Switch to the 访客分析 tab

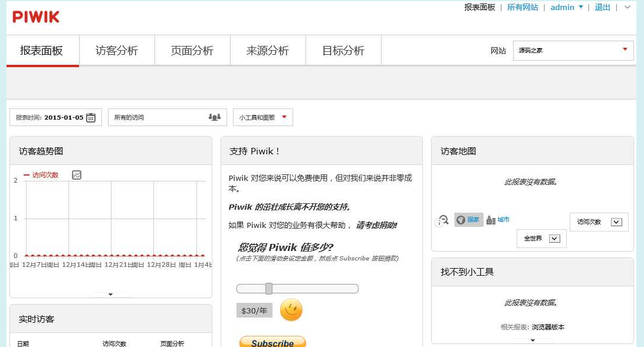(117, 51)
